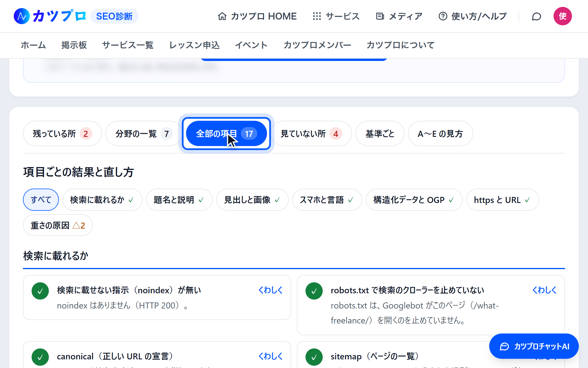
Task: Filter by 構造化データと OGP chip
Action: coord(414,200)
